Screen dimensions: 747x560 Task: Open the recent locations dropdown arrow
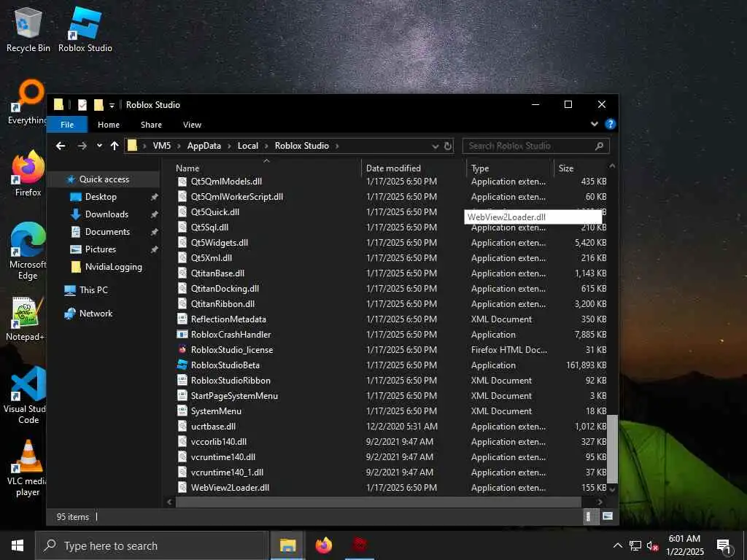[99, 146]
